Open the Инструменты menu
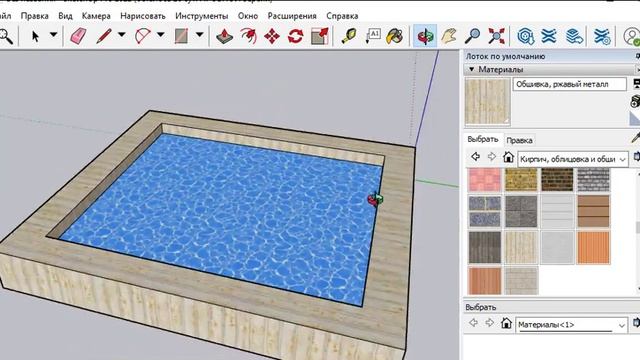The image size is (640, 360). click(x=202, y=16)
